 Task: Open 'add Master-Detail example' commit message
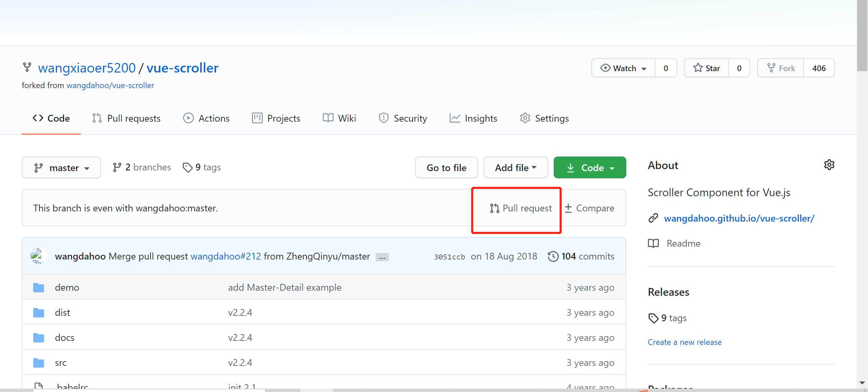click(x=285, y=287)
